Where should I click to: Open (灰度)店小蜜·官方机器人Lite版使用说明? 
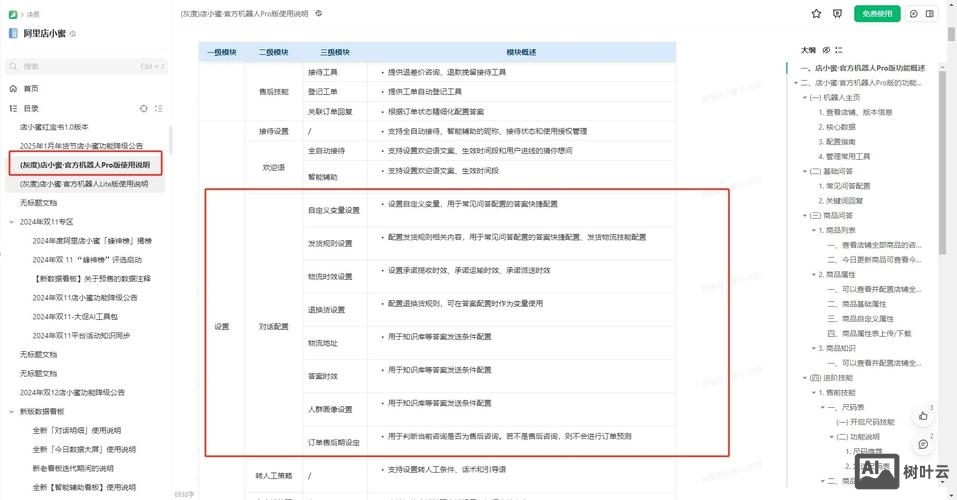tap(84, 184)
